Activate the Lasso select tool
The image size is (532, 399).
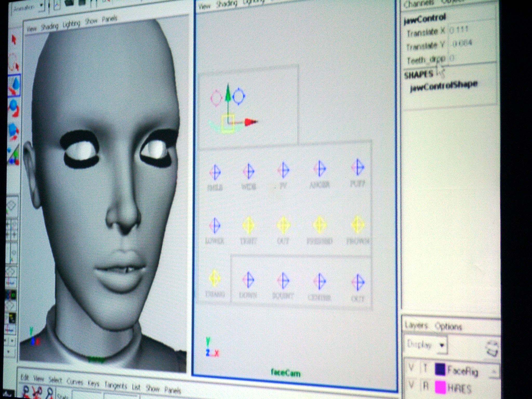[x=14, y=62]
